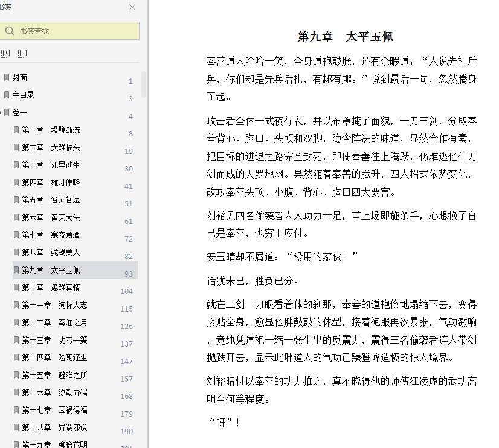This screenshot has width=499, height=448.
Task: Select the 卷一 bookmark entry
Action: click(19, 112)
